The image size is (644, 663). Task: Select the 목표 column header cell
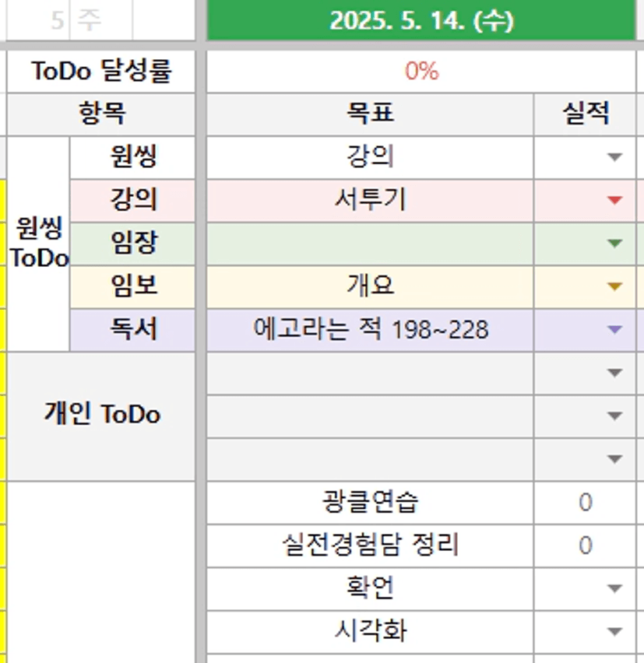(370, 114)
